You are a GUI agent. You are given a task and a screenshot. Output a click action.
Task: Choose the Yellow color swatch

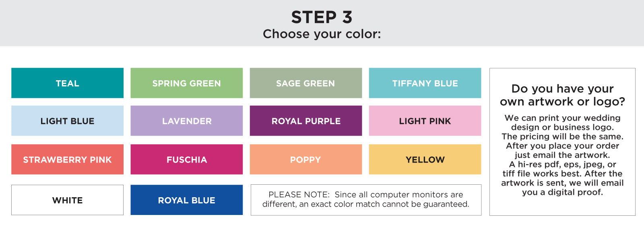coord(425,159)
